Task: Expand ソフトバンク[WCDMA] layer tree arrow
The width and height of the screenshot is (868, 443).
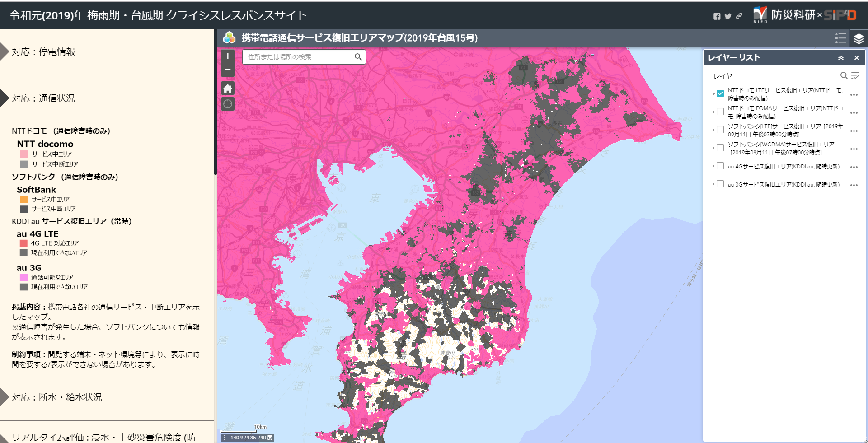Action: coord(713,148)
